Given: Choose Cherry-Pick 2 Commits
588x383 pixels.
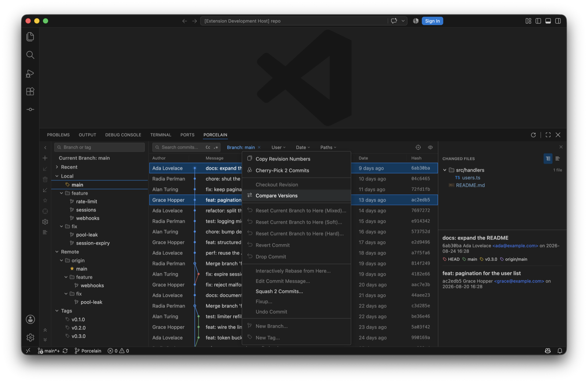Looking at the screenshot, I should pos(296,170).
